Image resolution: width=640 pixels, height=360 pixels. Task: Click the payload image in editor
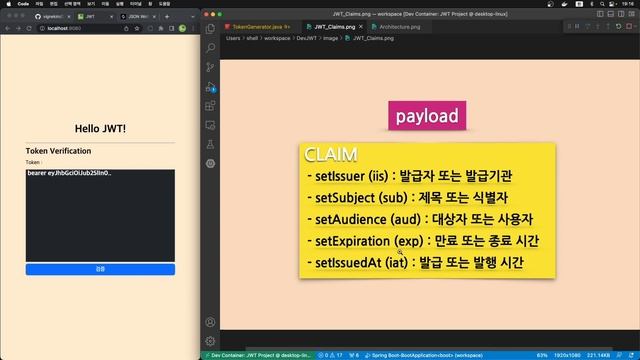click(x=427, y=116)
